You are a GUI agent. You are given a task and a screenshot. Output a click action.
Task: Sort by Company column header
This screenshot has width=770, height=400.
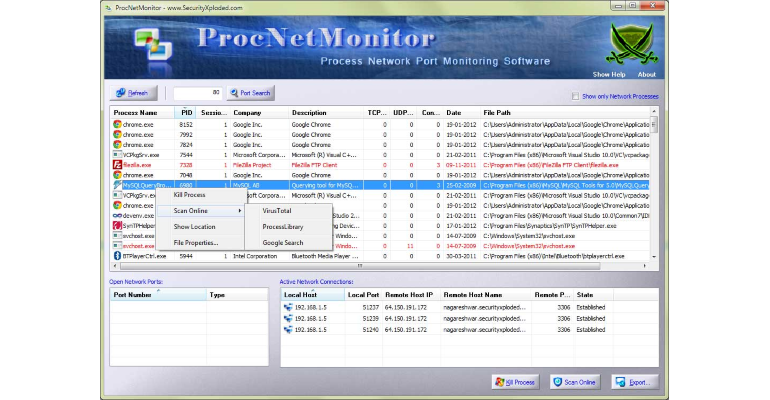point(259,112)
